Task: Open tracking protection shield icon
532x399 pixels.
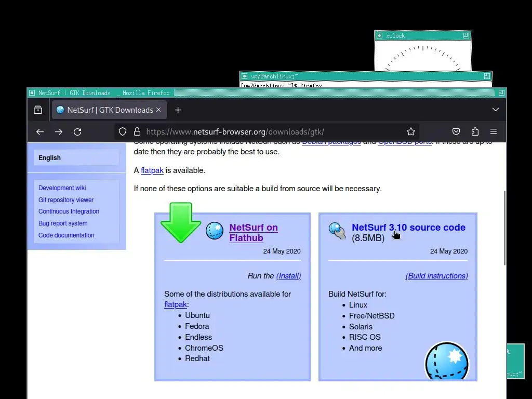Action: (123, 131)
